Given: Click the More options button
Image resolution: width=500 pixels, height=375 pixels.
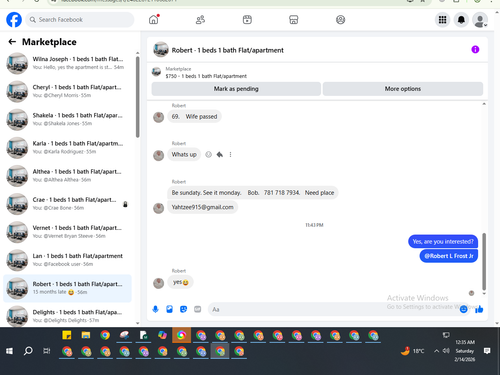Looking at the screenshot, I should coord(403,89).
